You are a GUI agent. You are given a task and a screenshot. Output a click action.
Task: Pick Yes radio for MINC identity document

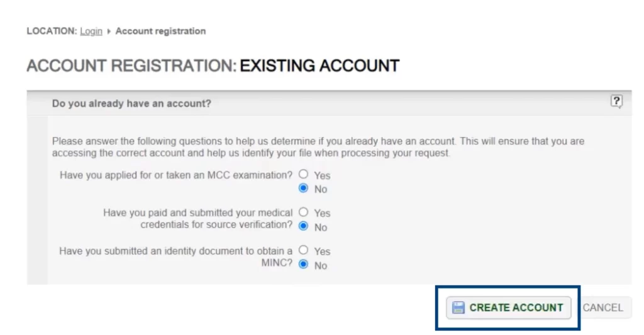[304, 250]
